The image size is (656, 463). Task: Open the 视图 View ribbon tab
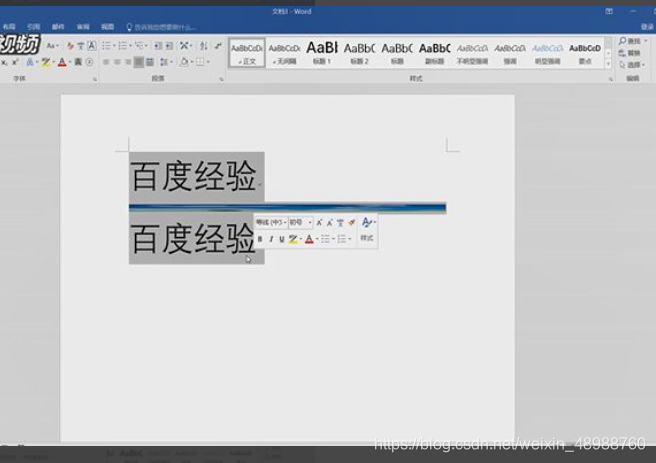tap(108, 27)
